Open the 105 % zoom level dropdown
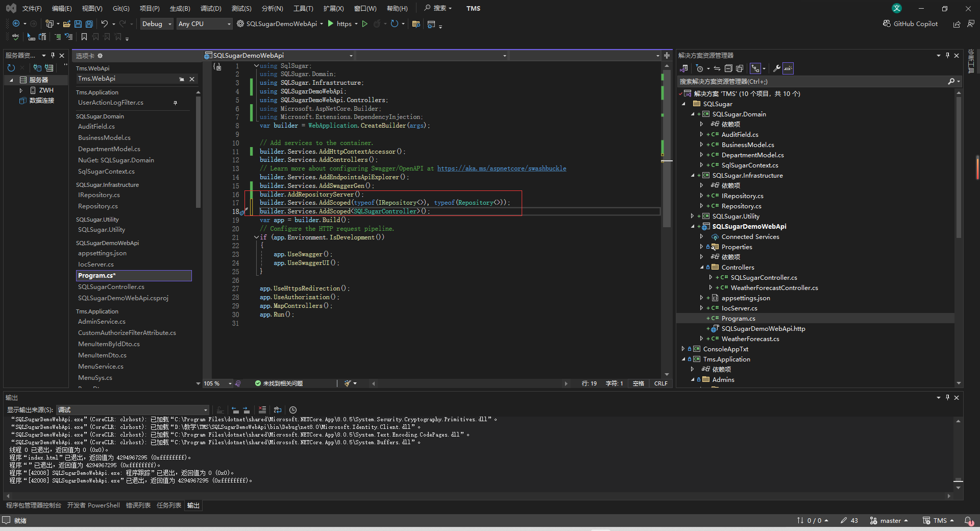 tap(218, 383)
